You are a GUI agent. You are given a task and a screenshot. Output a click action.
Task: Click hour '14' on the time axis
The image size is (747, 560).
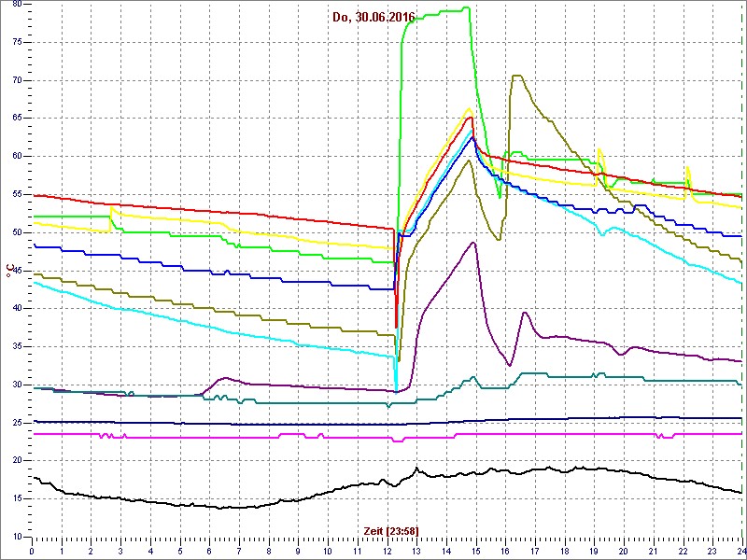(446, 551)
